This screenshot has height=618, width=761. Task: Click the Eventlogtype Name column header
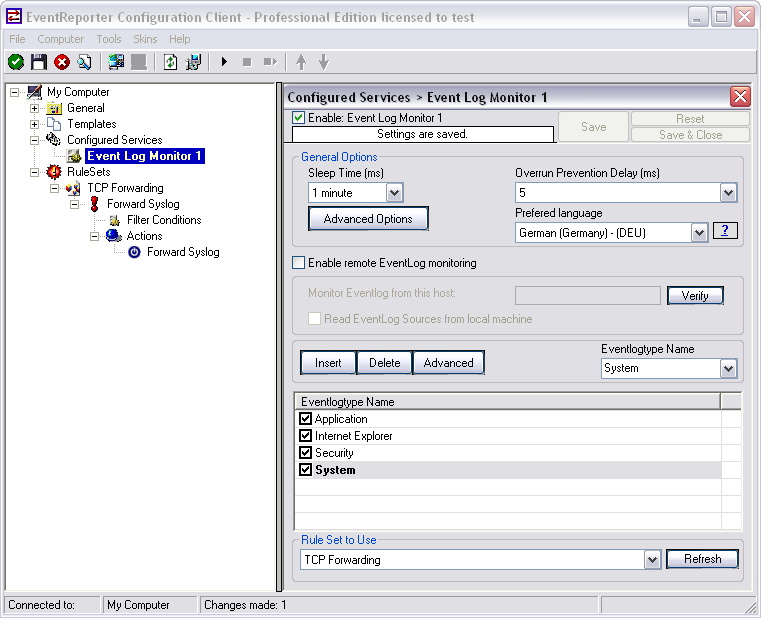point(507,401)
